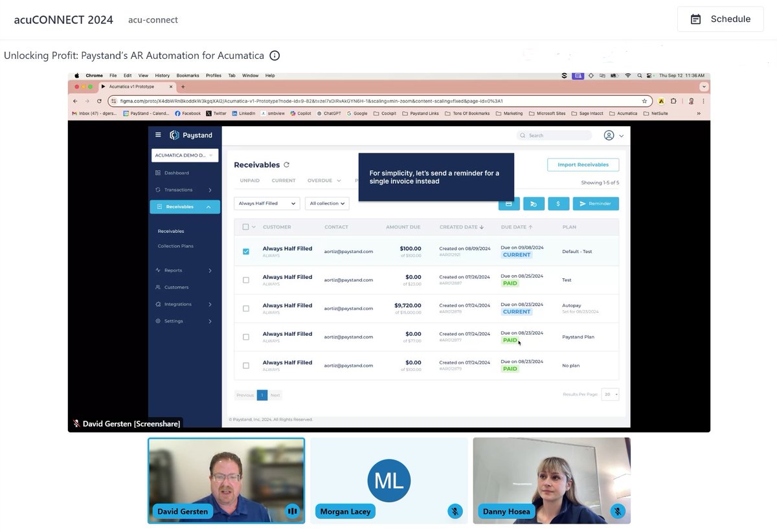Screen dimensions: 777x532
Task: Send a Reminder button
Action: [x=596, y=203]
